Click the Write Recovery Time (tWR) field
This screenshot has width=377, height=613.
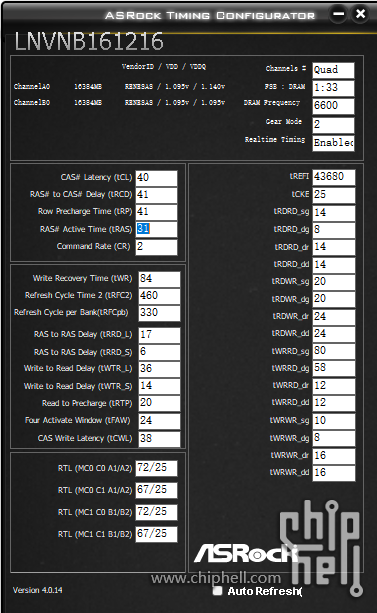[x=160, y=279]
